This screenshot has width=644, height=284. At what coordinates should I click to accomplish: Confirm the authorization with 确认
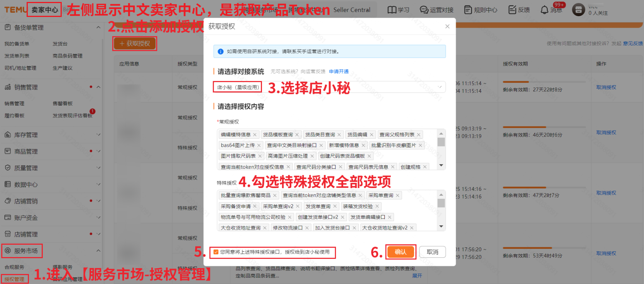click(401, 252)
